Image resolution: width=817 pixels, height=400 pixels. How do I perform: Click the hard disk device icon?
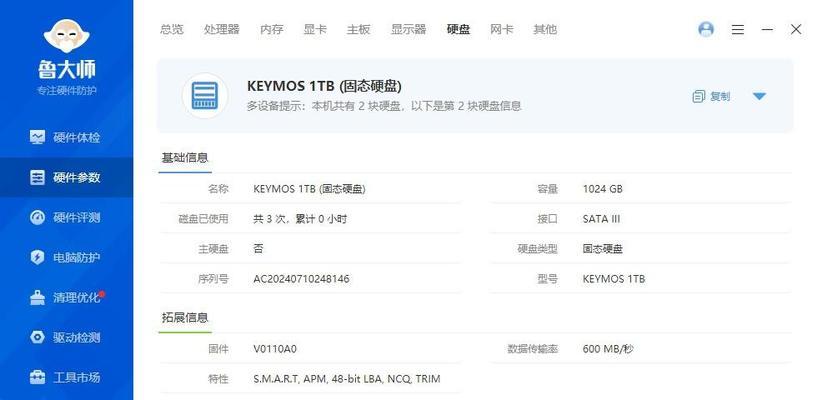coord(205,95)
